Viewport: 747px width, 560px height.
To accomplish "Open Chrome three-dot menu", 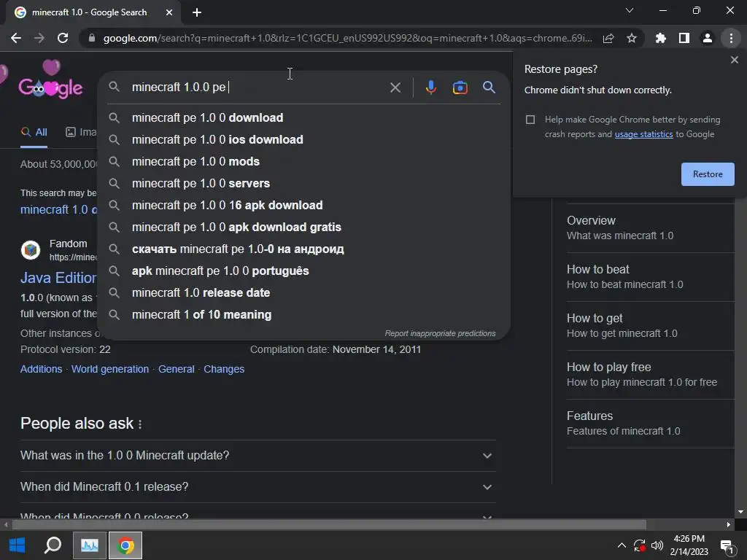I will tap(731, 38).
